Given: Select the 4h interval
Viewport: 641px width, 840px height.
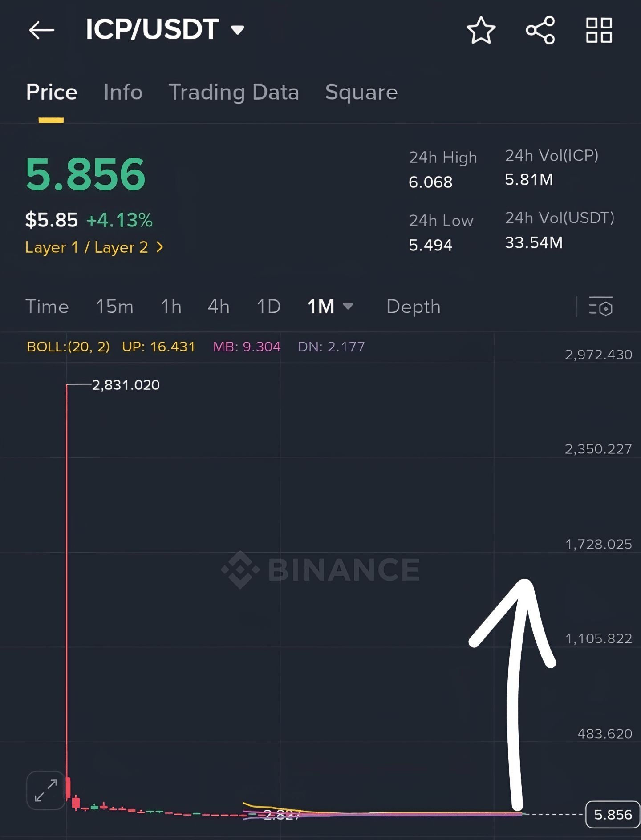Looking at the screenshot, I should [x=219, y=307].
